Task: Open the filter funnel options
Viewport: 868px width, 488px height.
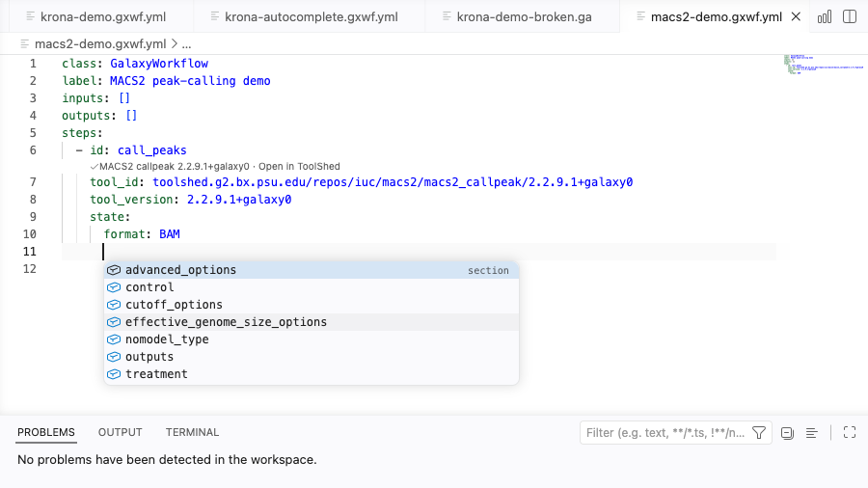Action: 759,433
